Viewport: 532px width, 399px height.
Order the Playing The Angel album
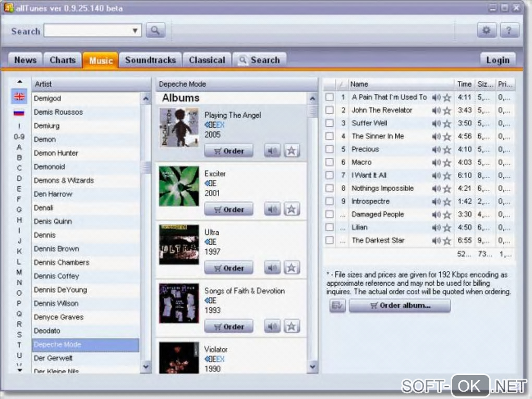(x=229, y=151)
